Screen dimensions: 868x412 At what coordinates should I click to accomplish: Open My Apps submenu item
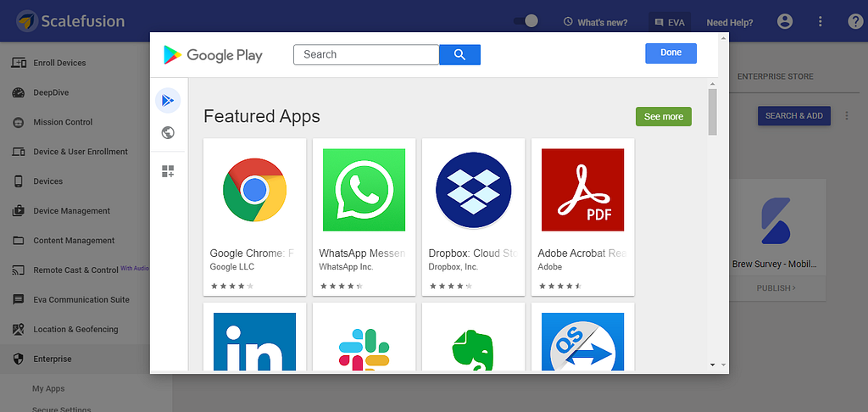click(48, 389)
